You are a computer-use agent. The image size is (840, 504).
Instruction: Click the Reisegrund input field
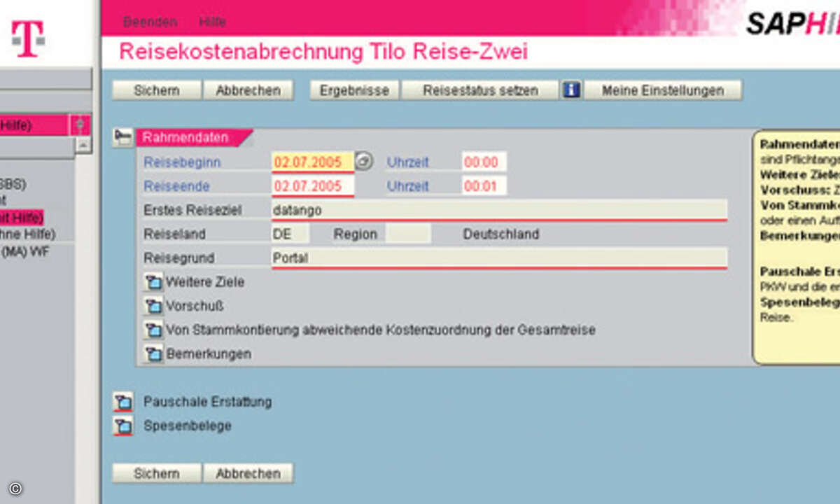click(499, 258)
